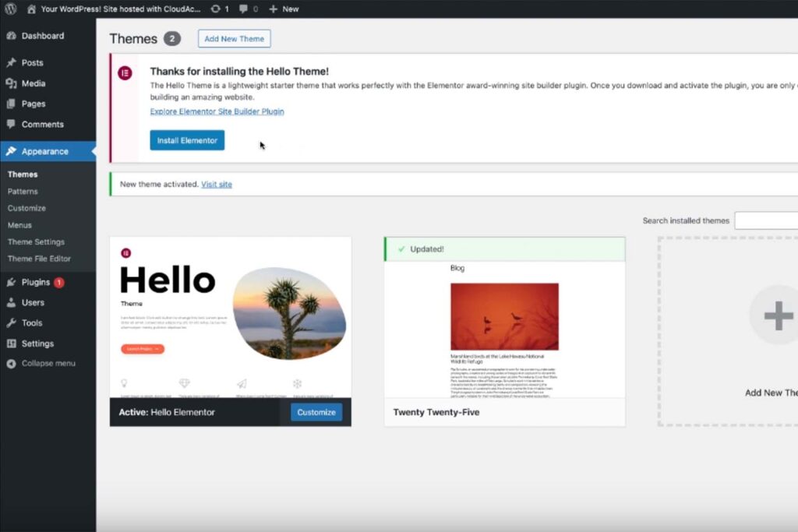The height and width of the screenshot is (532, 798).
Task: Click the Visit site link
Action: 216,185
